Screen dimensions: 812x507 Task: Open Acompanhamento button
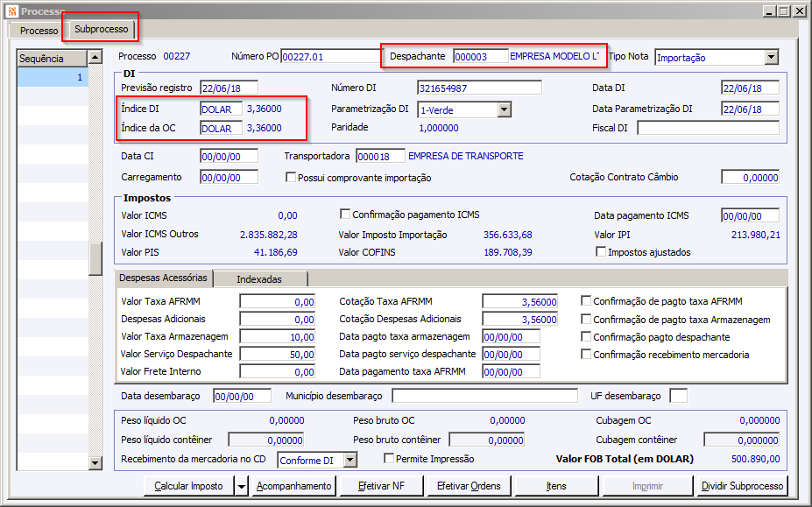(x=293, y=486)
